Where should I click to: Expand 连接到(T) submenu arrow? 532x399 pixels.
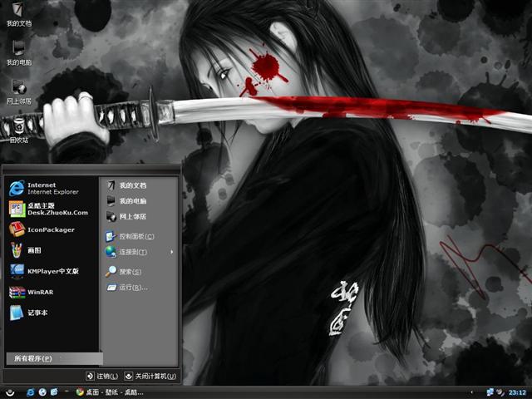172,252
